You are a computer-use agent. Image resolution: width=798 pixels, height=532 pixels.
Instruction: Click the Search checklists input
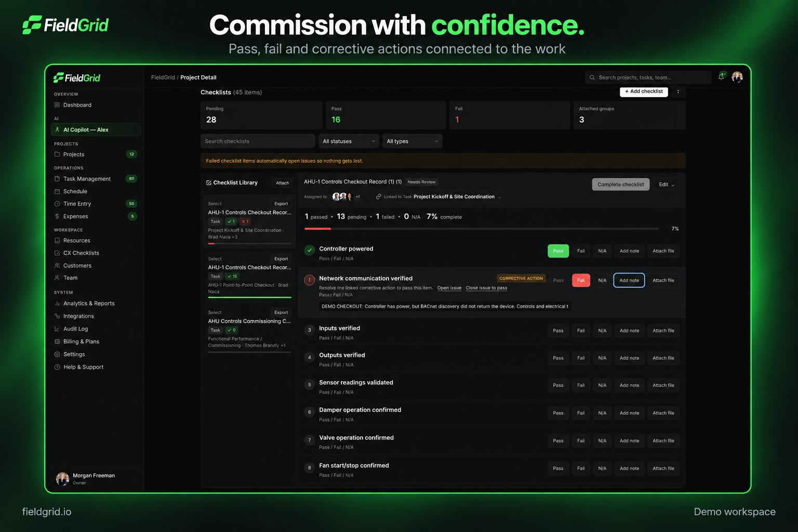258,141
